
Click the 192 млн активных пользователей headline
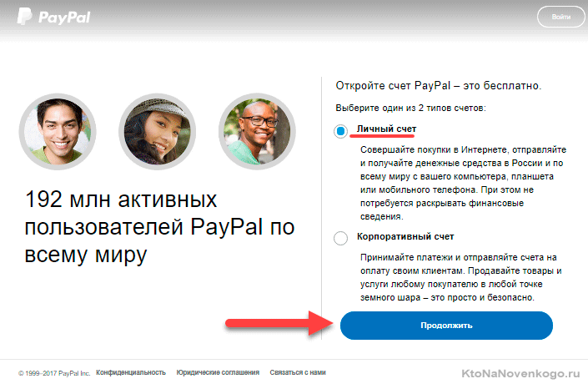click(x=159, y=227)
